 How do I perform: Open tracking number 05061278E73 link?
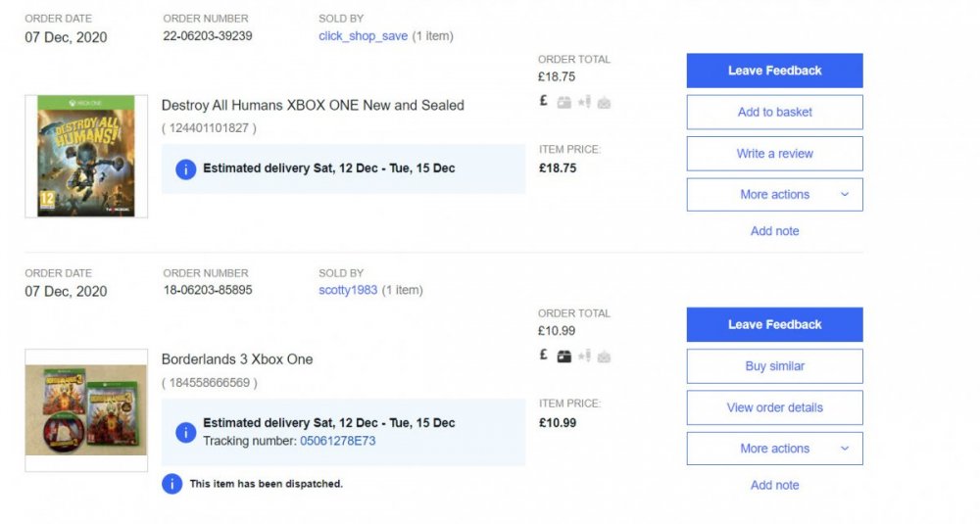click(337, 441)
